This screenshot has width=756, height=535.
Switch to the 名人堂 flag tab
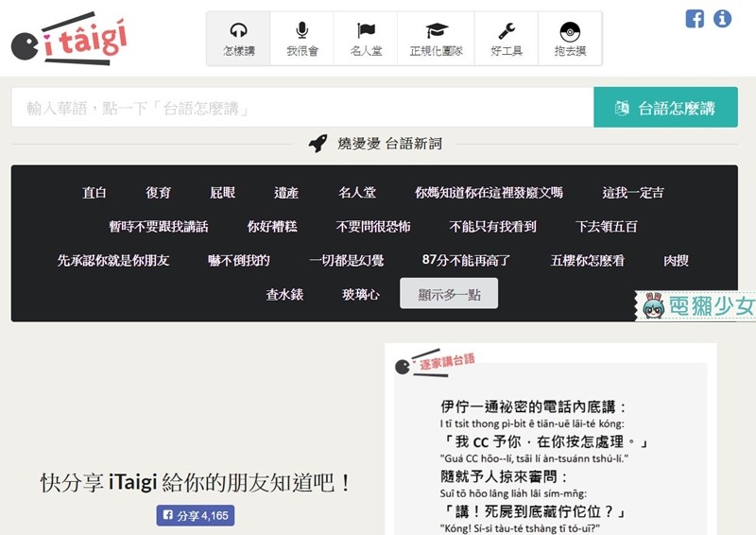[x=366, y=39]
